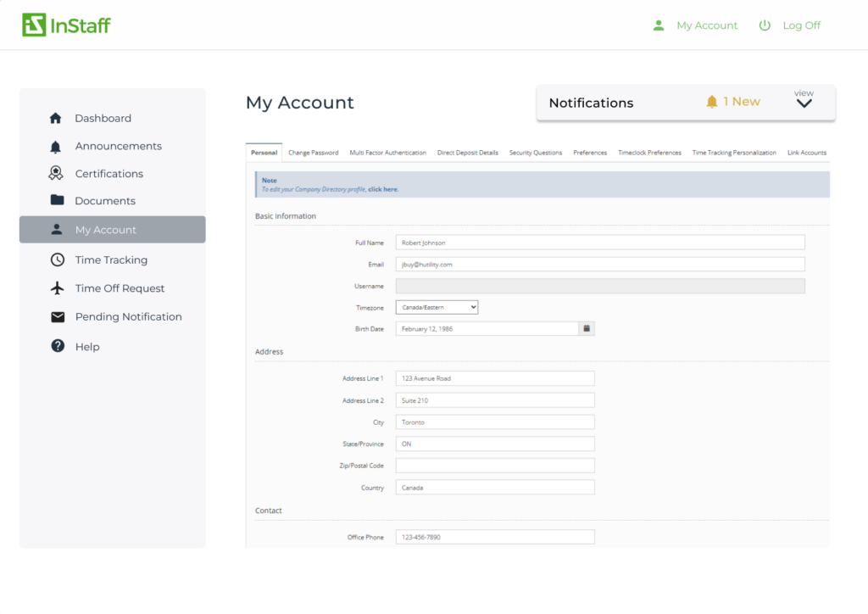868x614 pixels.
Task: Click the orange notifications bell icon
Action: [x=712, y=102]
